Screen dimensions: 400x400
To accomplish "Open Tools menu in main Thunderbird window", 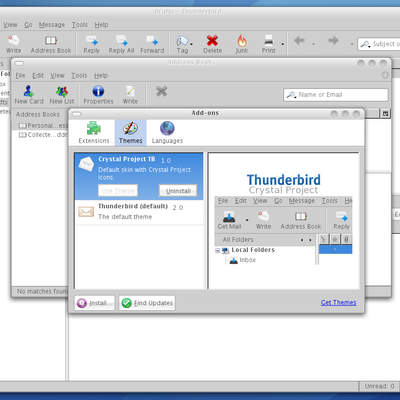I will [x=79, y=25].
